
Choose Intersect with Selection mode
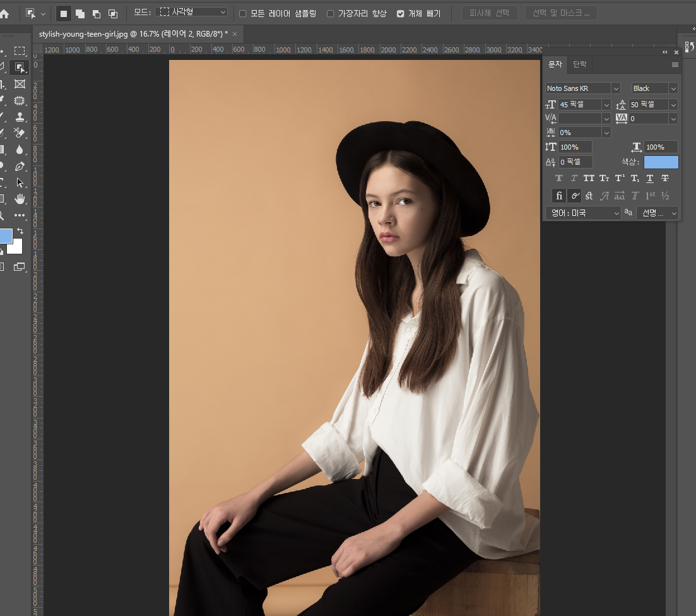(x=113, y=14)
